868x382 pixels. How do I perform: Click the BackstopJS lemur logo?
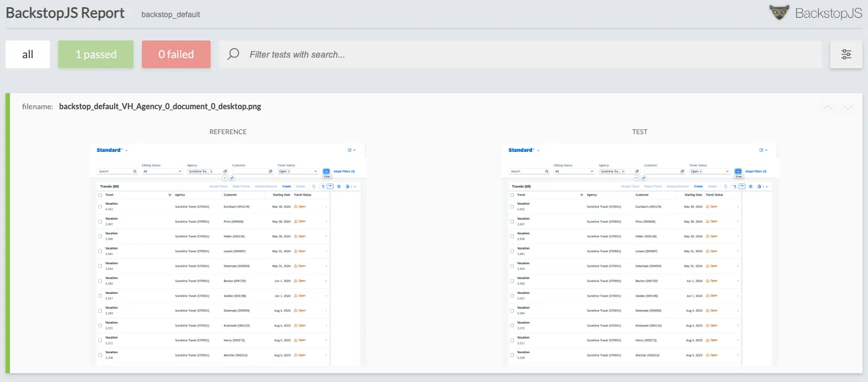tap(779, 13)
